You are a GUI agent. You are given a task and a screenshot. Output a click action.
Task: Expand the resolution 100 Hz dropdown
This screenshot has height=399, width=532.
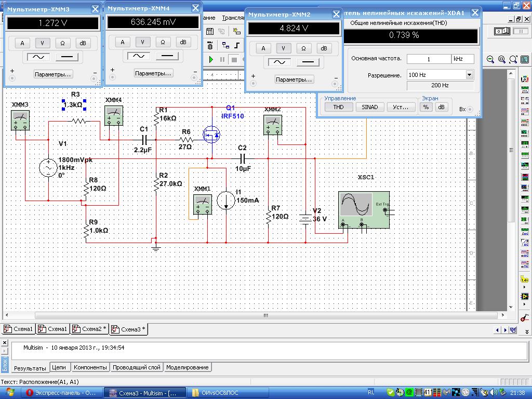coord(470,75)
